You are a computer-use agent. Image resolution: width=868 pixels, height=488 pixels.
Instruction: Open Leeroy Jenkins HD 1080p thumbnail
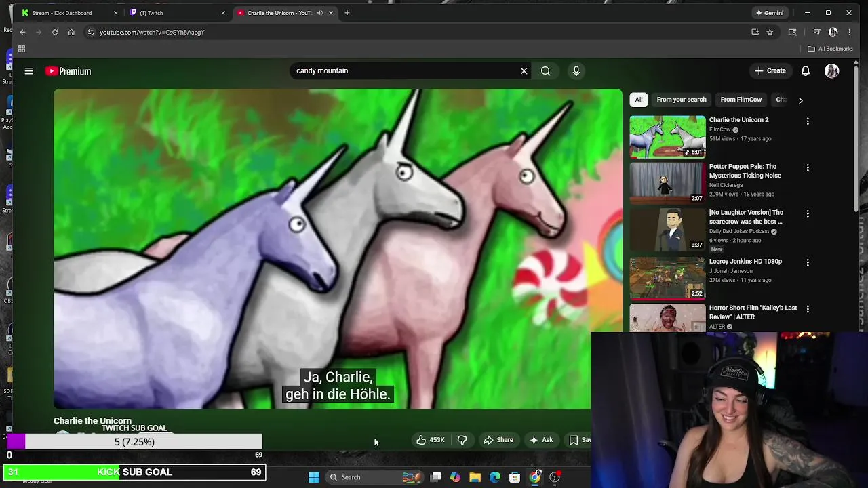coord(667,278)
